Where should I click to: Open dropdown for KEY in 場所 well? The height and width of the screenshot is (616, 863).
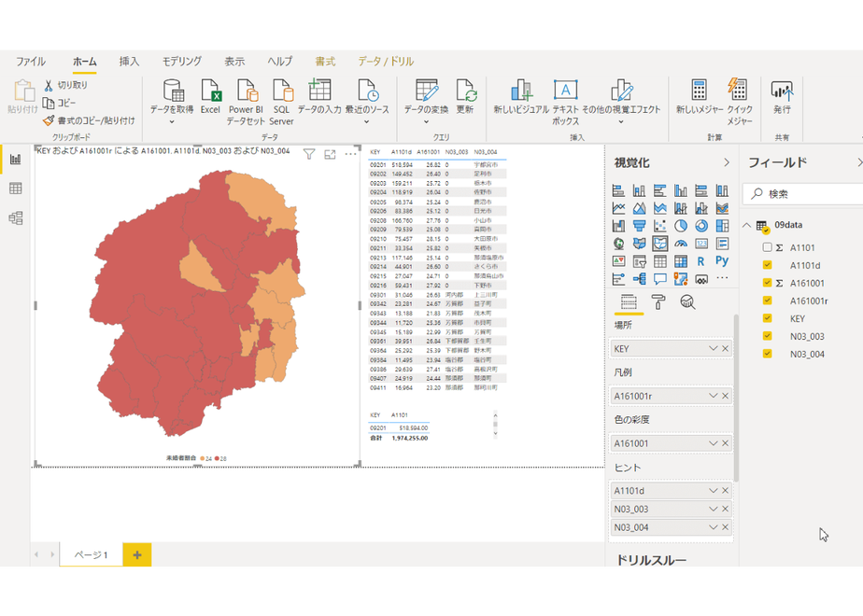pyautogui.click(x=714, y=348)
